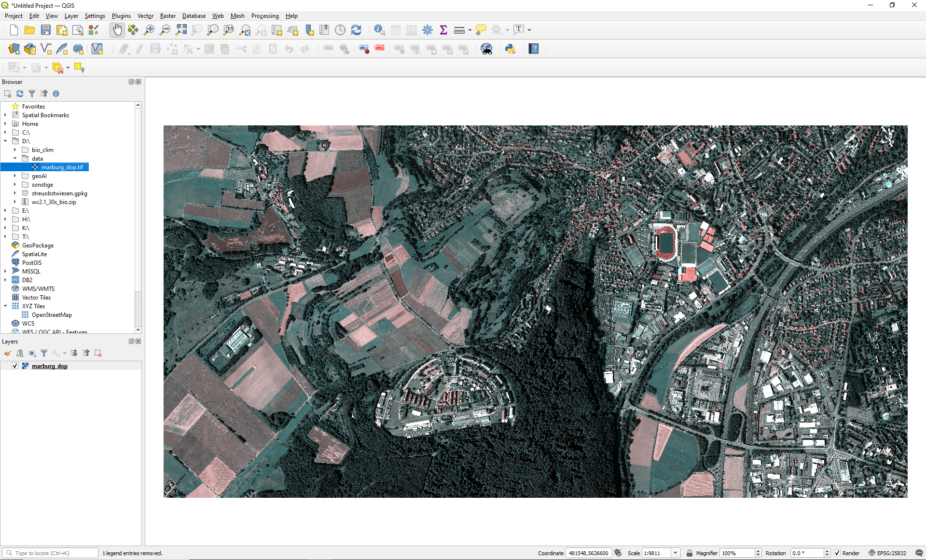Open the New Print Layout tool

[62, 30]
